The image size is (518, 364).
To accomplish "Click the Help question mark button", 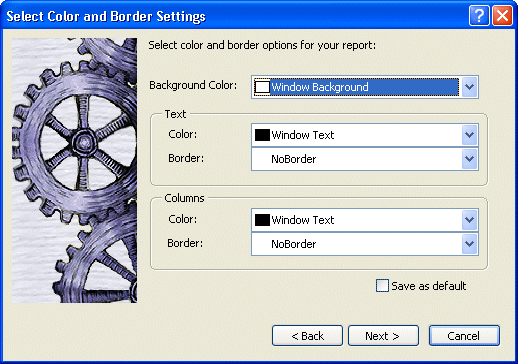I will 479,16.
